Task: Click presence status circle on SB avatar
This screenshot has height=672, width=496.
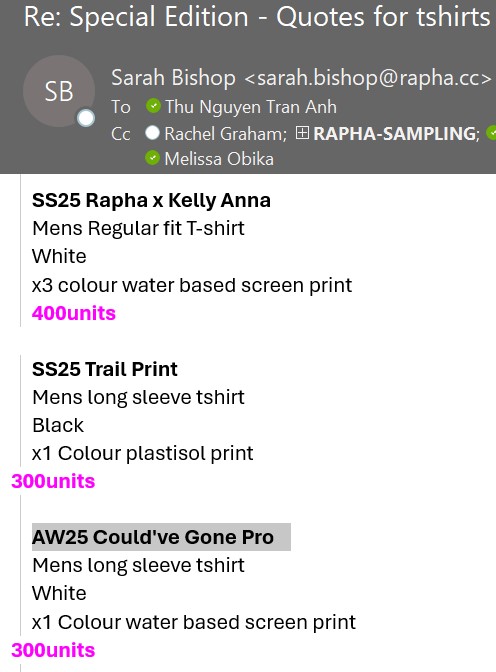Action: click(86, 118)
